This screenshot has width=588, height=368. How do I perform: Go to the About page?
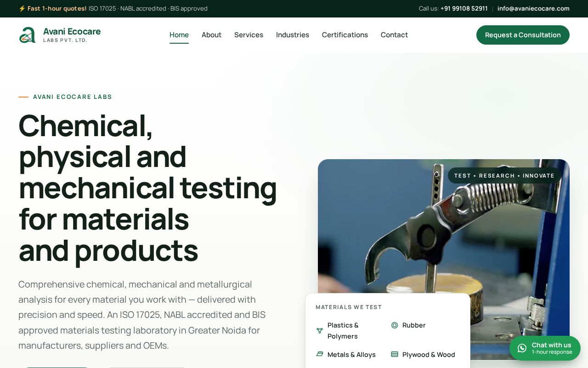coord(211,35)
